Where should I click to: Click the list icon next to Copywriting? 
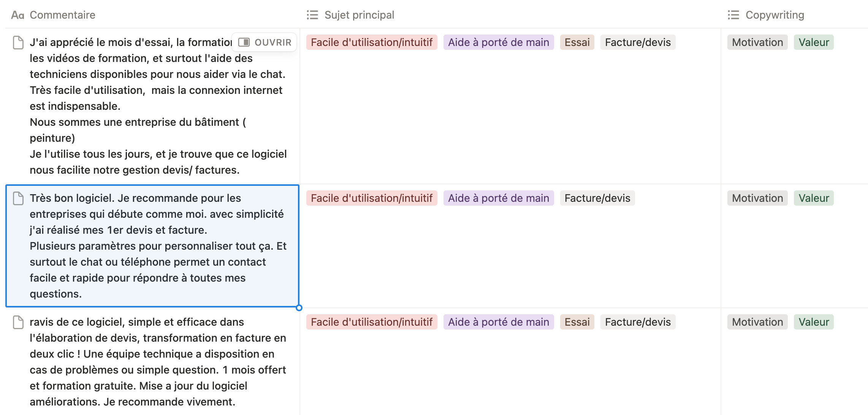[733, 15]
